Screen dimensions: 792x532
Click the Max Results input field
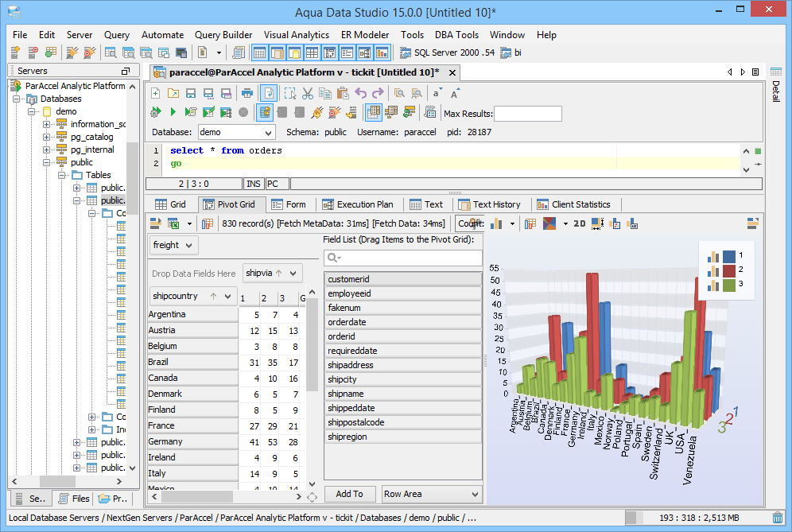[x=528, y=114]
